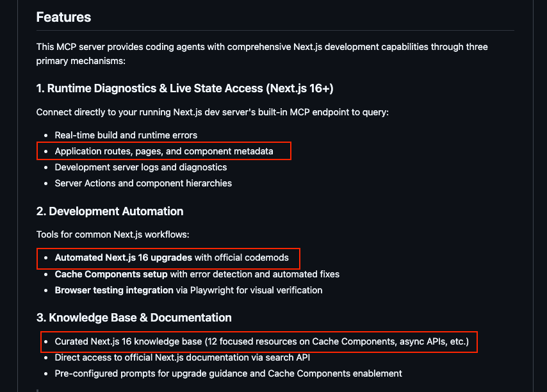Select the "Development server logs and diagnostics" bullet
547x392 pixels.
(x=140, y=167)
